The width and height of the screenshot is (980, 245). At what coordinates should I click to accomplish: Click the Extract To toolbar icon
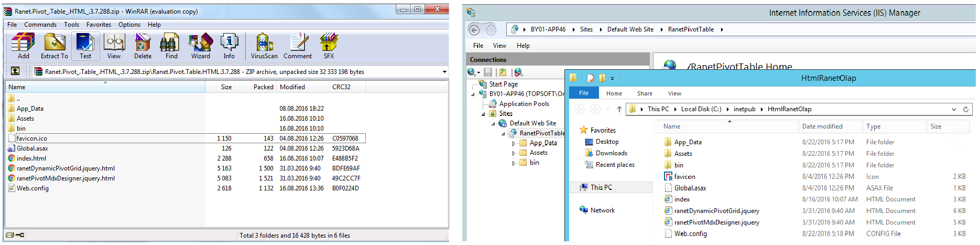click(x=54, y=46)
